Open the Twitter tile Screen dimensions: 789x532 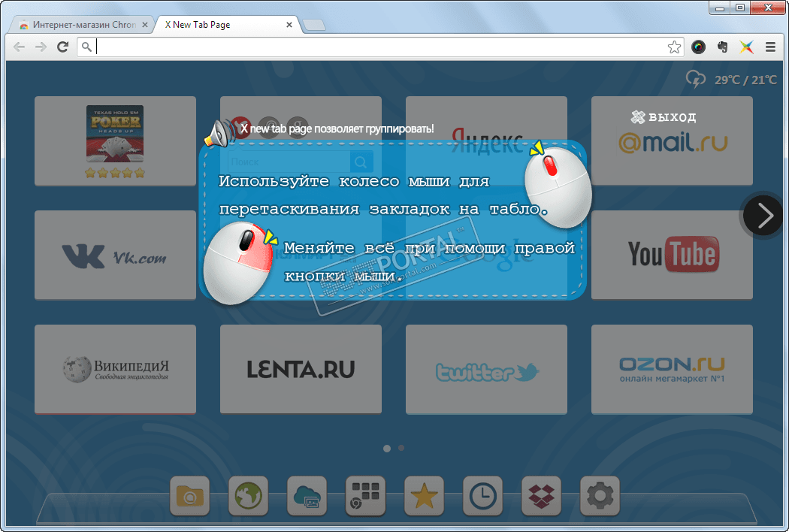(x=487, y=370)
